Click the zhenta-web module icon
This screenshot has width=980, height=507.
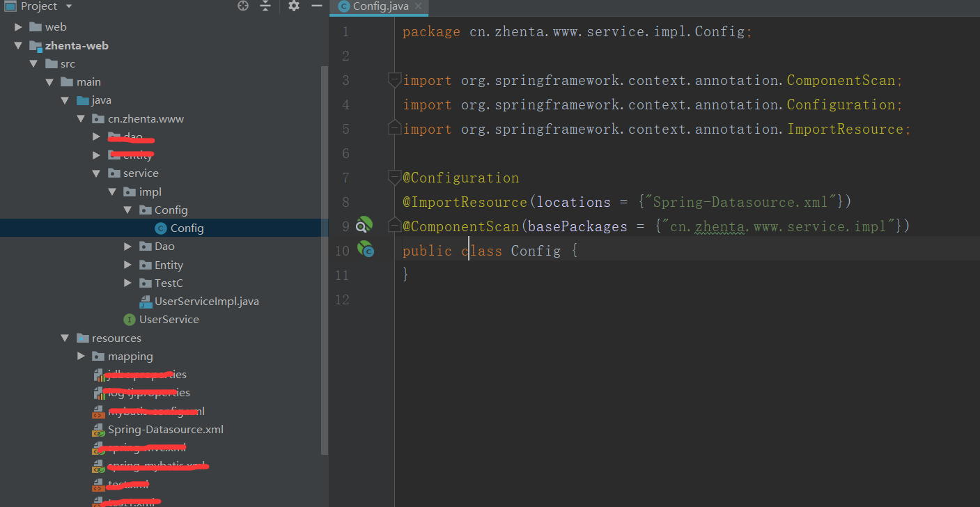[36, 46]
